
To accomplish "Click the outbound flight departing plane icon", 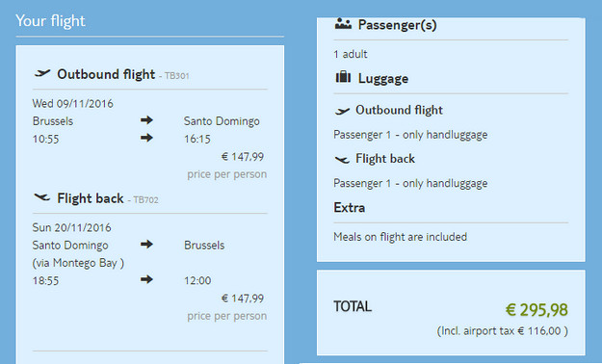I will coord(42,72).
